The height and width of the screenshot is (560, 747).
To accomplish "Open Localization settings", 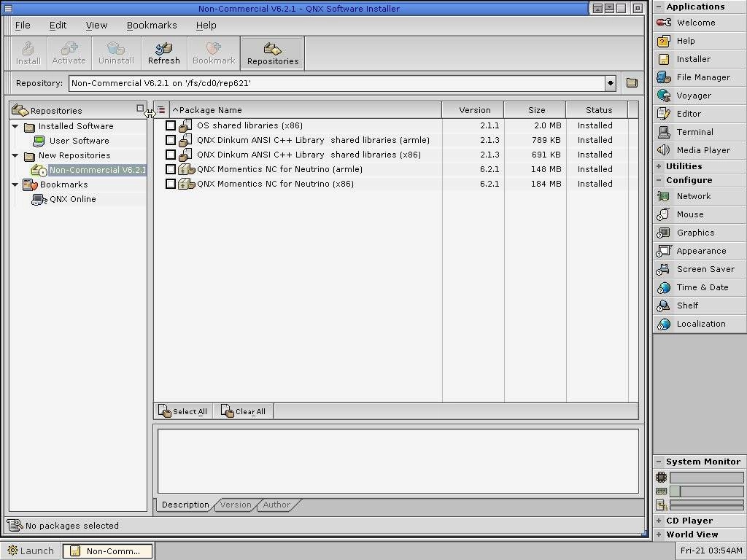I will [698, 324].
